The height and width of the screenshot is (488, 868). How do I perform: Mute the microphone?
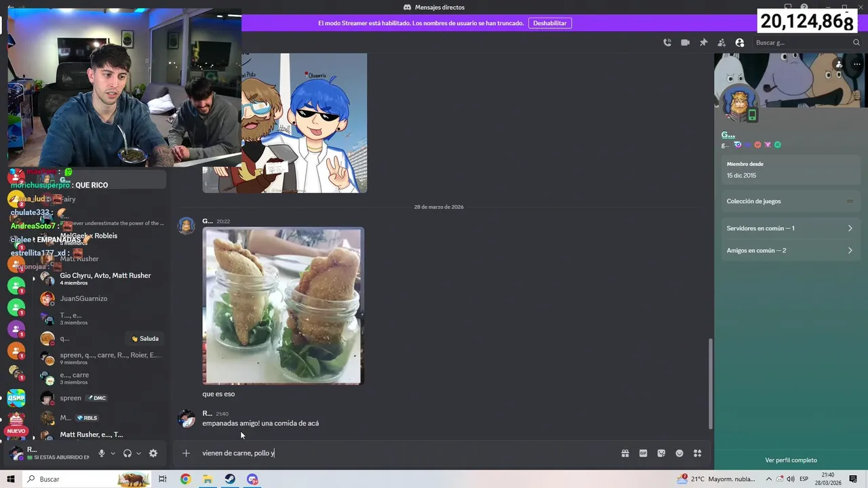point(102,453)
